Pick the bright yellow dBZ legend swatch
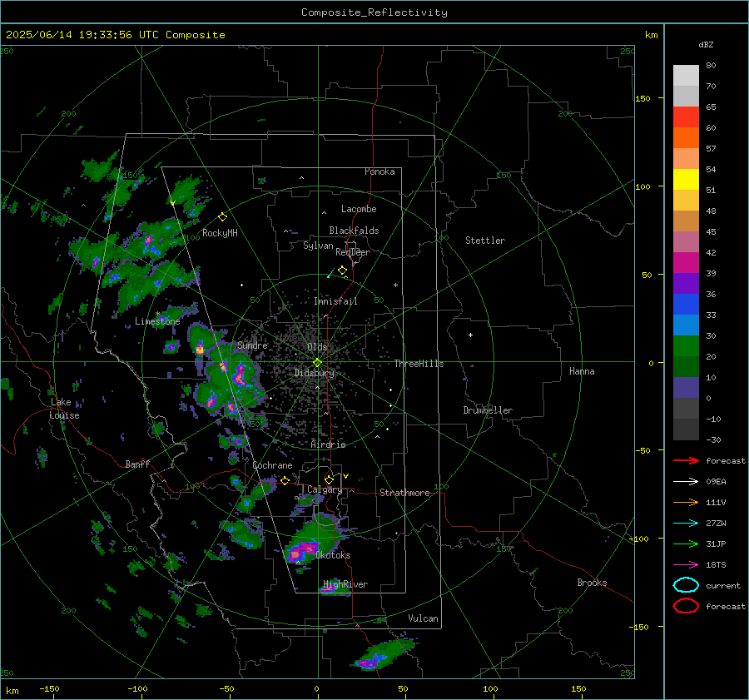 [686, 180]
